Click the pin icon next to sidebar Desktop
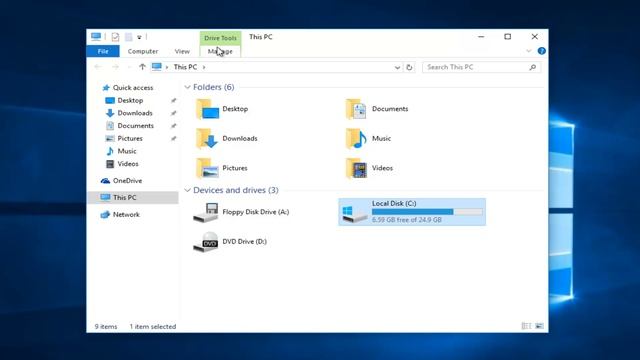 pyautogui.click(x=173, y=100)
